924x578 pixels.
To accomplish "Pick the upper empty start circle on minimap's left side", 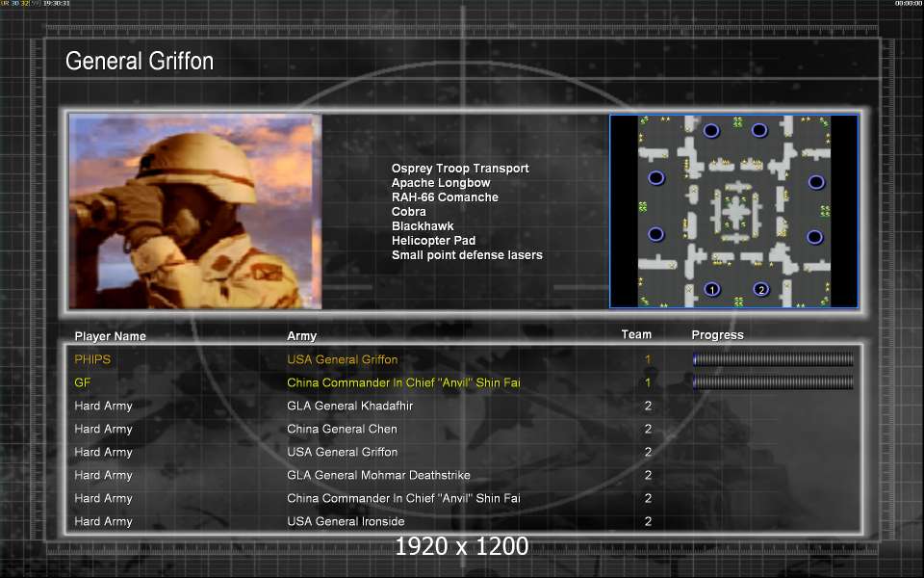I will (655, 177).
